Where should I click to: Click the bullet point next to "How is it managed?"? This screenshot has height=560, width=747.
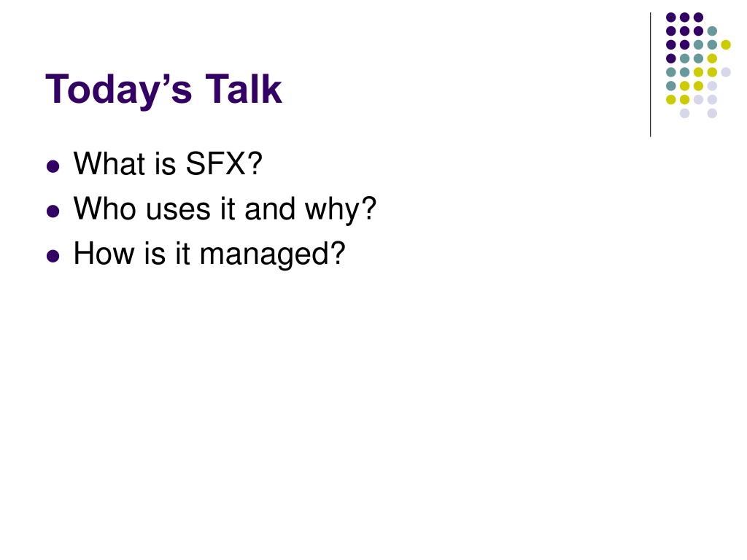pos(53,256)
